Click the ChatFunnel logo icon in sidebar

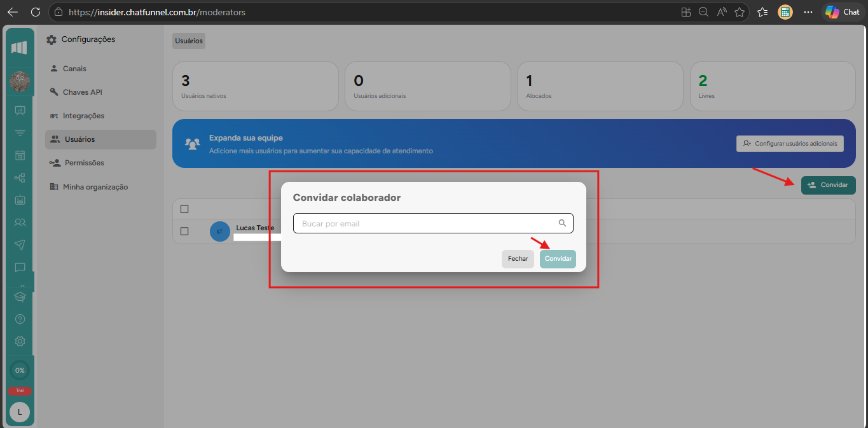(x=20, y=48)
